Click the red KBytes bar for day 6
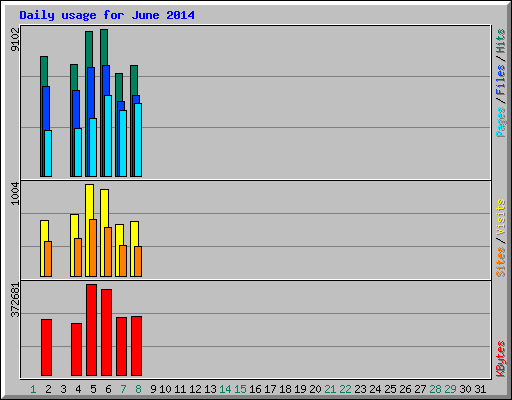This screenshot has height=400, width=512. pos(106,332)
